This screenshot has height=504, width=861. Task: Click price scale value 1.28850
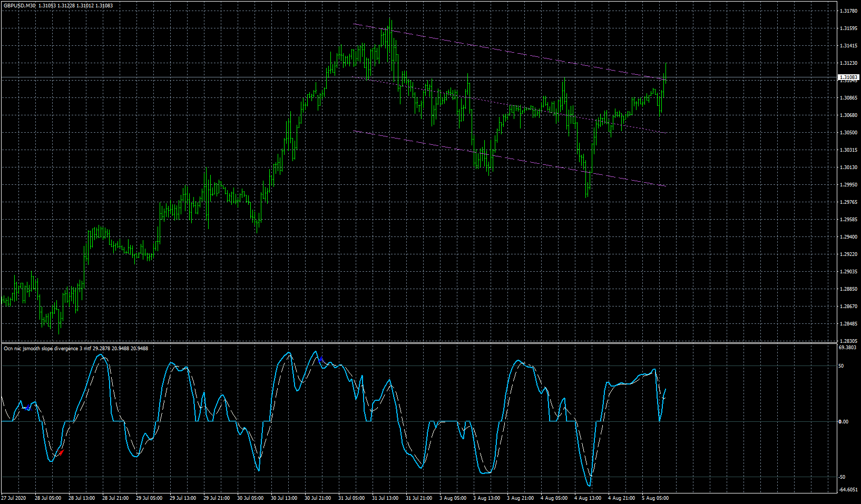pos(848,289)
